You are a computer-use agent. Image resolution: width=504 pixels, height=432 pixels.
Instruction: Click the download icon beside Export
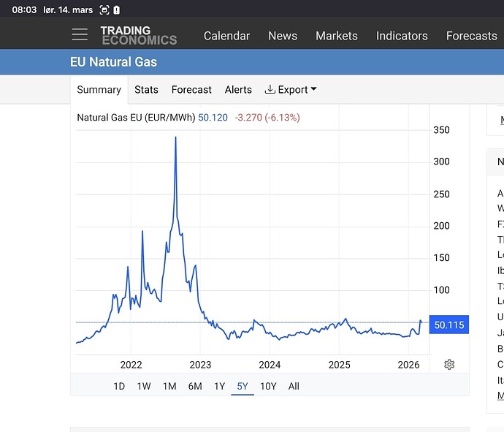[270, 90]
